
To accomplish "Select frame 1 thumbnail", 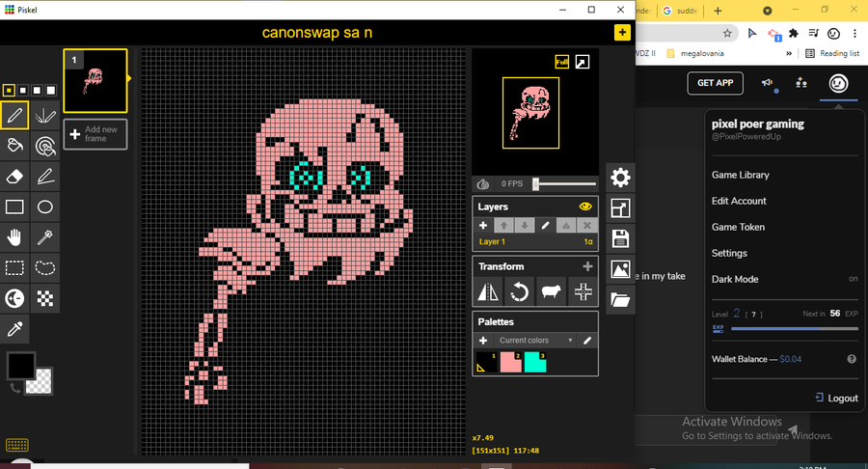I will (95, 81).
